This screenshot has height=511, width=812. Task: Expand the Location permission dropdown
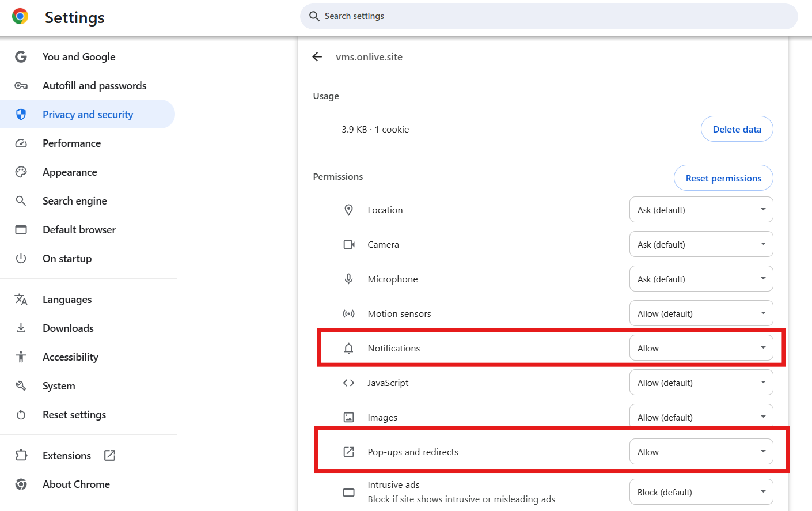[701, 210]
